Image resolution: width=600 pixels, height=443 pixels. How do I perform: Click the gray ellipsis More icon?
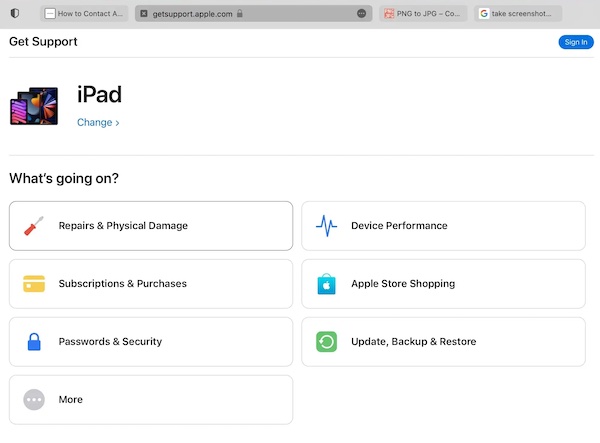tap(34, 399)
